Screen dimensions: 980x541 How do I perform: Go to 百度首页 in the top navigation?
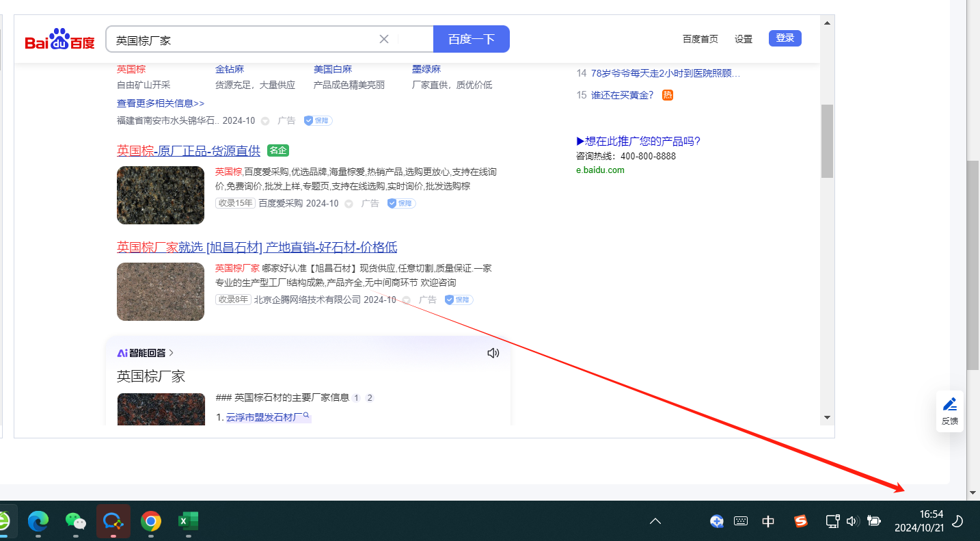(x=700, y=39)
